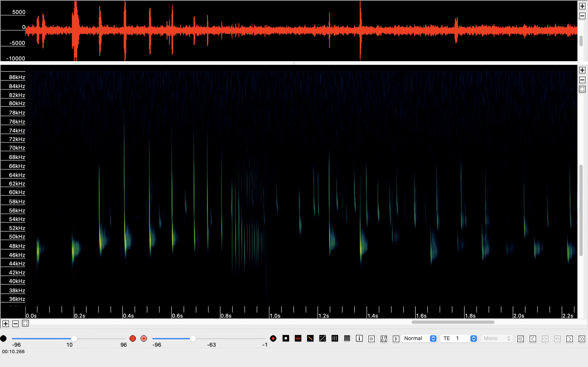Zoom out spectrogram frequency minus button
The image size is (588, 367).
[x=582, y=80]
